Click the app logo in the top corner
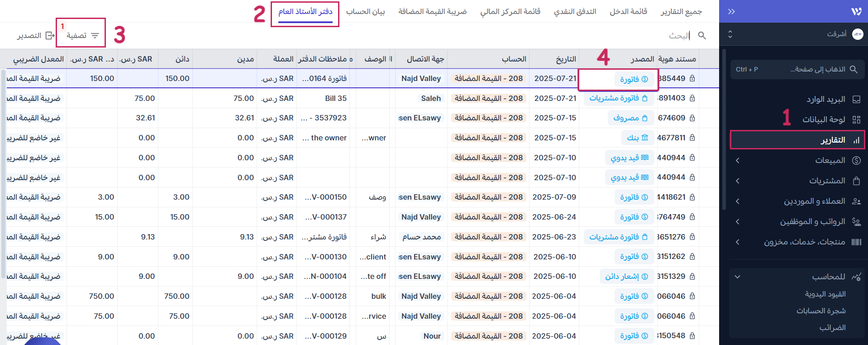868x345 pixels. pyautogui.click(x=856, y=12)
